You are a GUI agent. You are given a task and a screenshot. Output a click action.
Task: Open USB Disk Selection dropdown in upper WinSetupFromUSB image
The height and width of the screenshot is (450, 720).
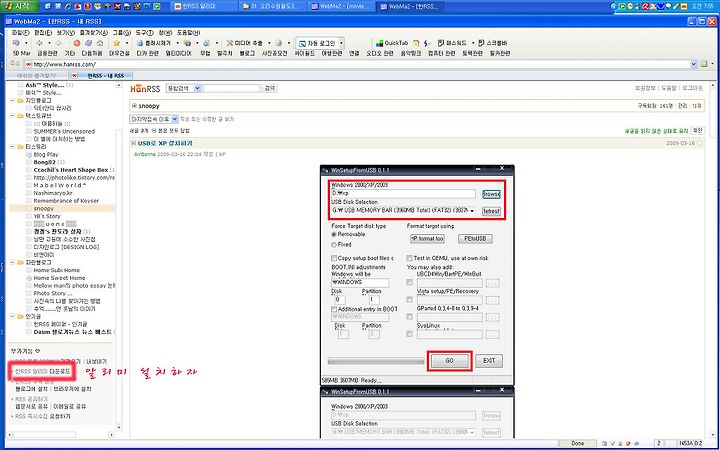pos(472,210)
